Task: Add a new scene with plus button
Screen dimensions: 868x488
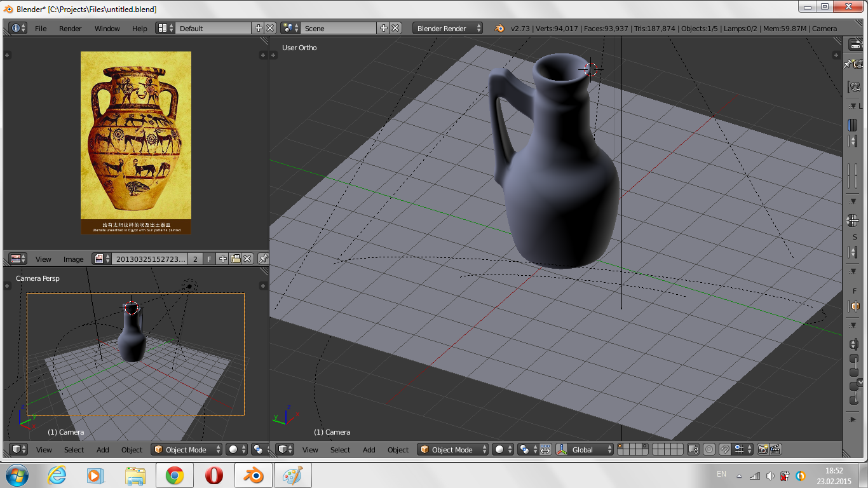Action: point(383,28)
